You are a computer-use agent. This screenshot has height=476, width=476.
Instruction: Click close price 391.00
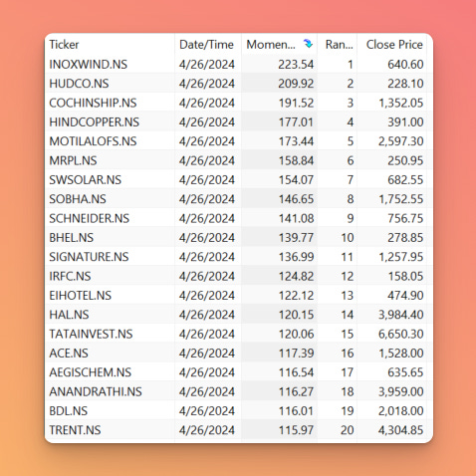tap(405, 121)
